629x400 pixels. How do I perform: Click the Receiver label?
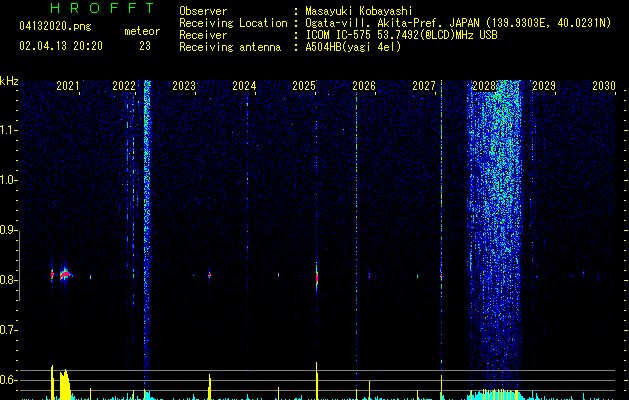[203, 35]
